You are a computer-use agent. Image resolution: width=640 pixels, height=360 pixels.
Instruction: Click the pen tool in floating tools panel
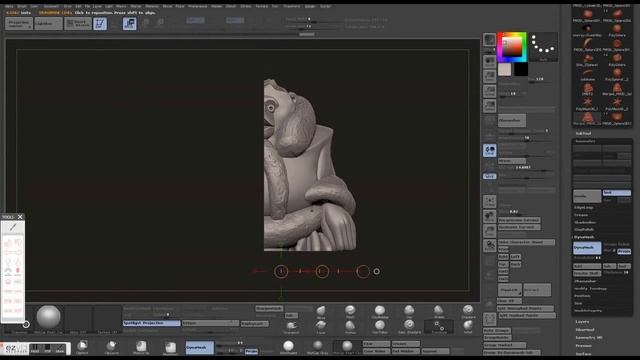[13, 227]
